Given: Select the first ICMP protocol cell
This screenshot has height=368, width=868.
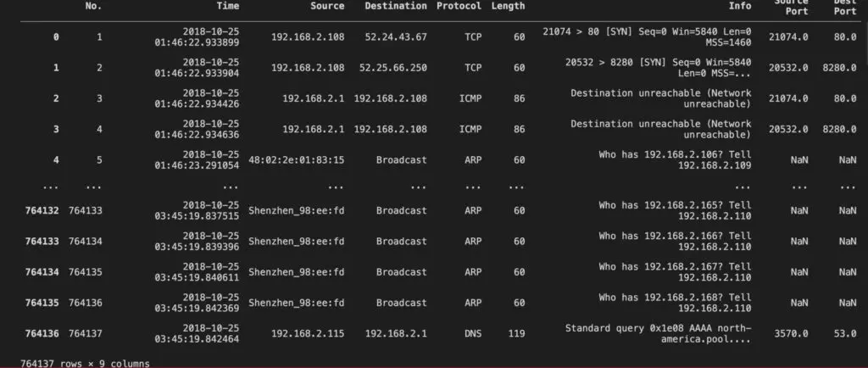Looking at the screenshot, I should click(x=470, y=98).
